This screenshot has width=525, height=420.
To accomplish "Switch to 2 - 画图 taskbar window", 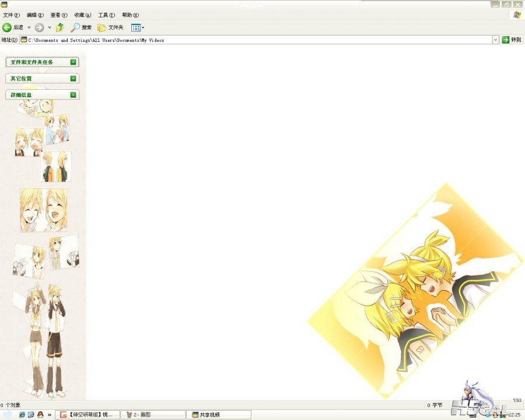I will [153, 415].
